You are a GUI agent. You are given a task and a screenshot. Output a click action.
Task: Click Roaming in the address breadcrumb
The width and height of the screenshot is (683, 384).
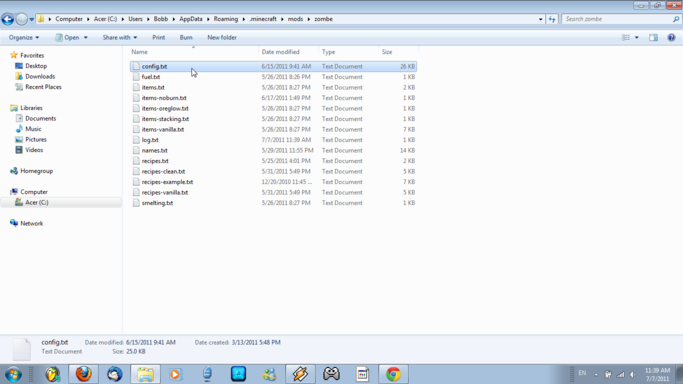point(226,19)
